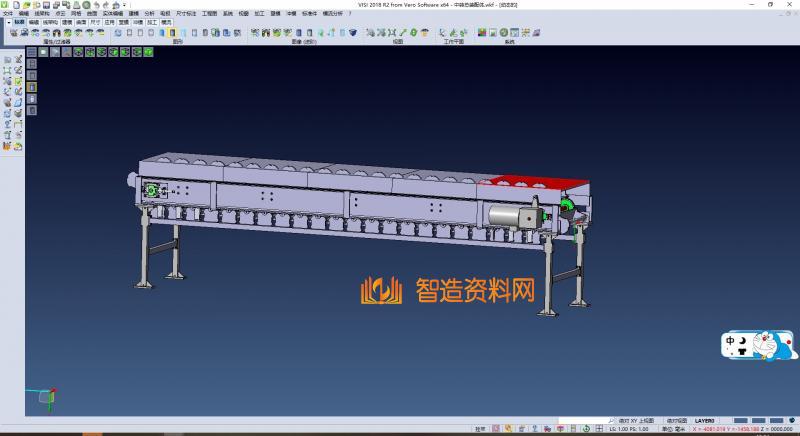
Task: Click the 中 language toggle on the floating IME widget
Action: [x=730, y=341]
